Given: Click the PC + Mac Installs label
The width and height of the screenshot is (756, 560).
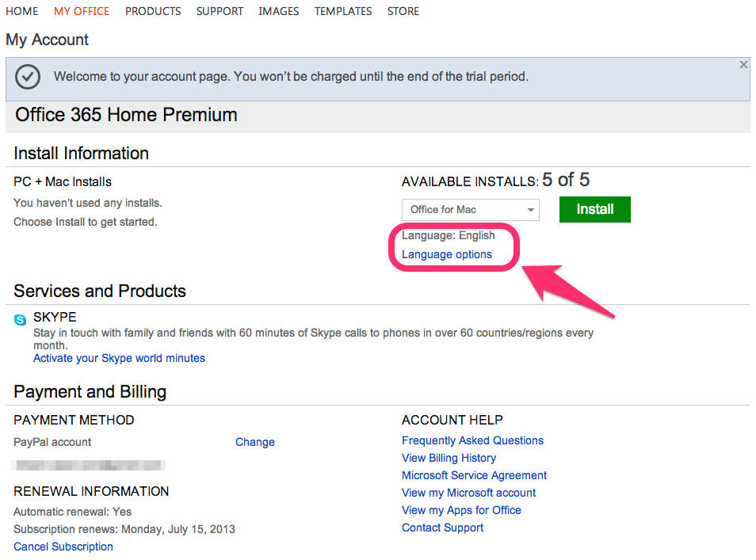Looking at the screenshot, I should pyautogui.click(x=62, y=181).
